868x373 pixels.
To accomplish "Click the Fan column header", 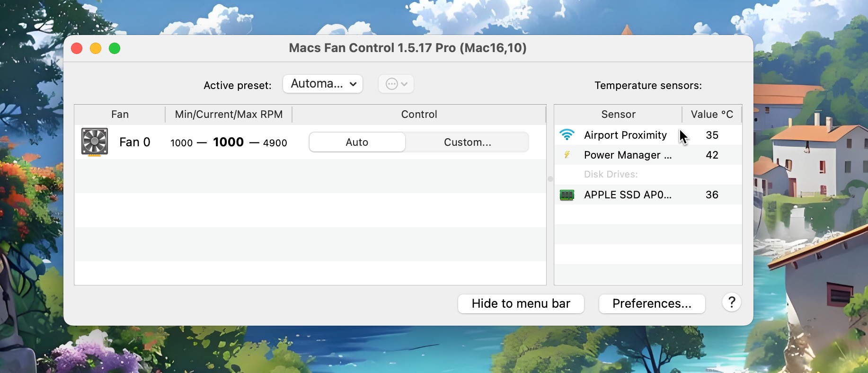I will pos(120,114).
